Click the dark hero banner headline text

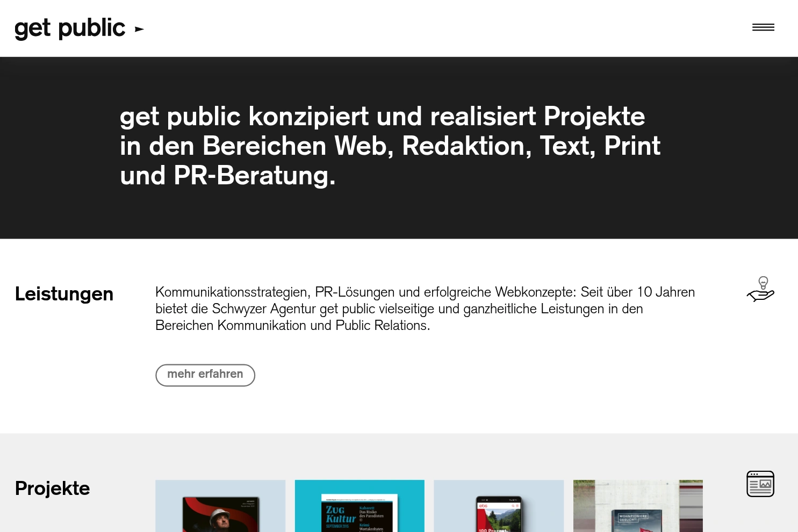coord(390,147)
